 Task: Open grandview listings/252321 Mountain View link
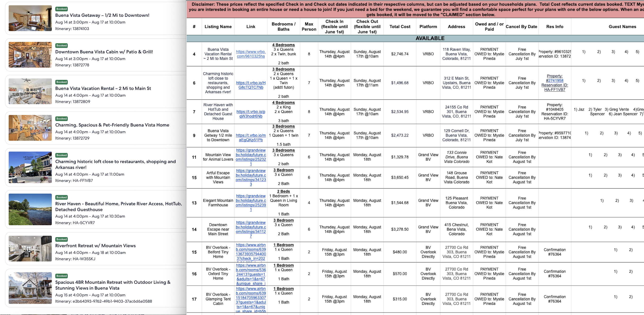pyautogui.click(x=251, y=157)
